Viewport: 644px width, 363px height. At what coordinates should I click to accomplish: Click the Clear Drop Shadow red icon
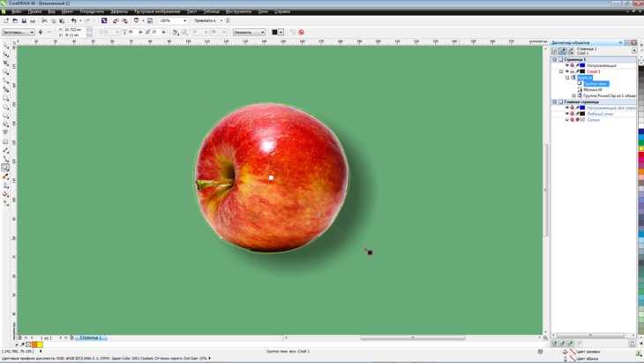point(302,32)
